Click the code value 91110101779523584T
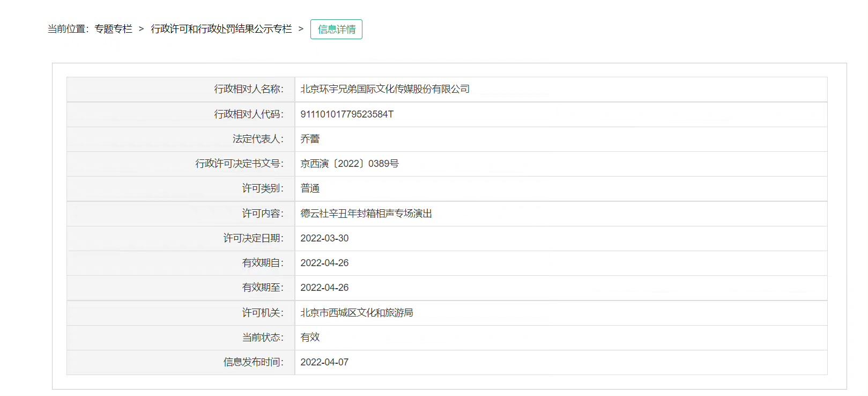Viewport: 868px width, 396px height. pos(346,114)
